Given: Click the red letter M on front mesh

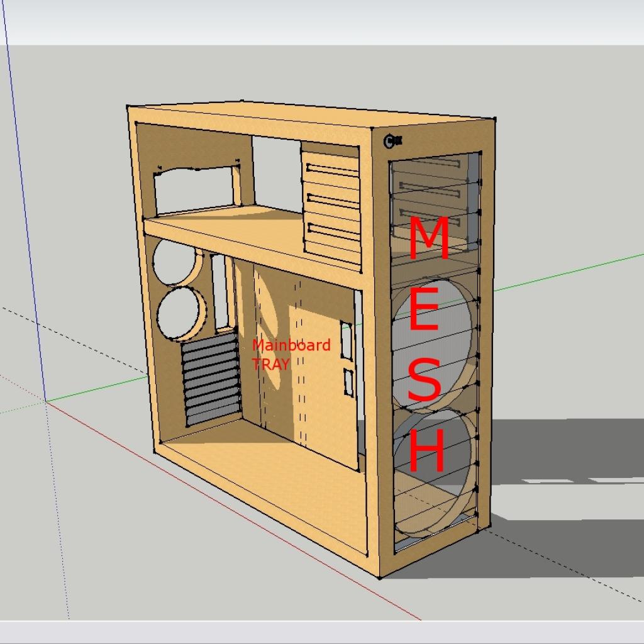Looking at the screenshot, I should pyautogui.click(x=429, y=238).
